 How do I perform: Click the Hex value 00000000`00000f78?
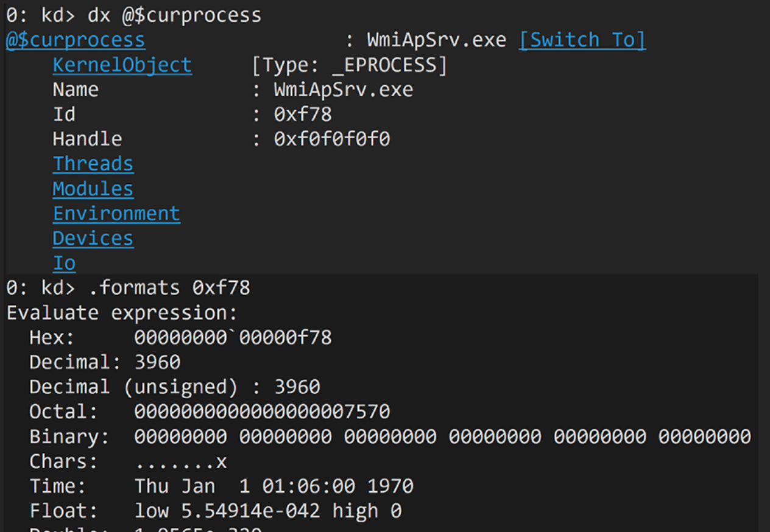[x=233, y=337]
